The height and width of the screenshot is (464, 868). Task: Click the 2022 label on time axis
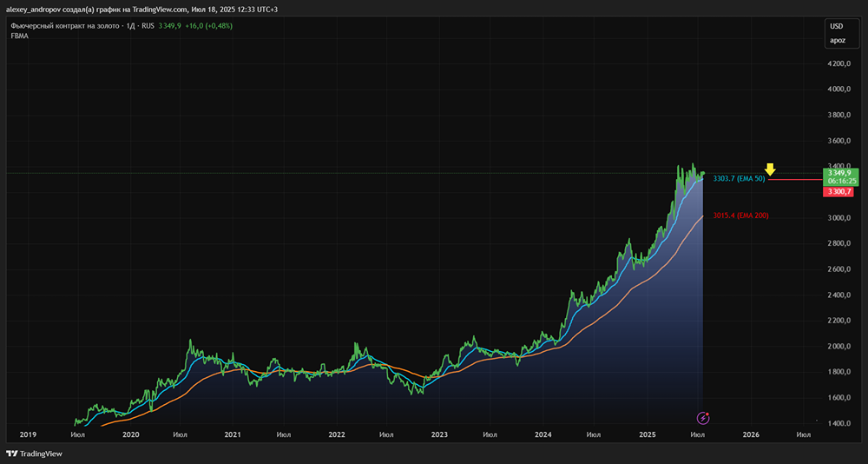click(336, 435)
